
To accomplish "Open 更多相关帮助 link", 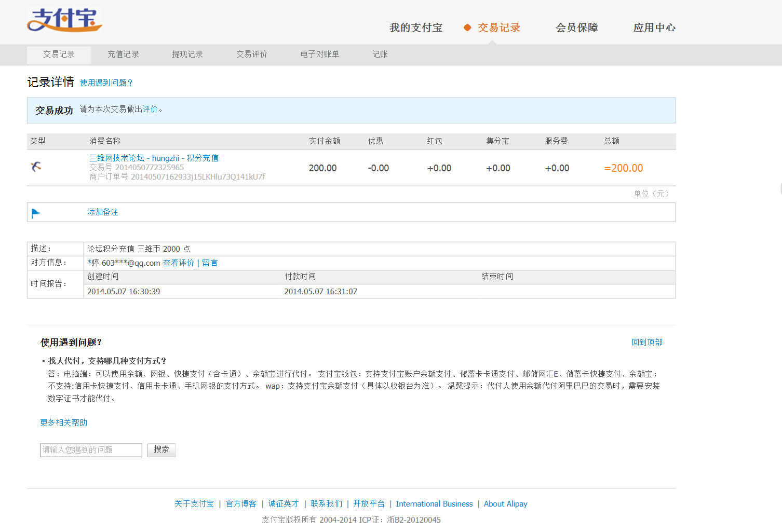I will point(64,423).
